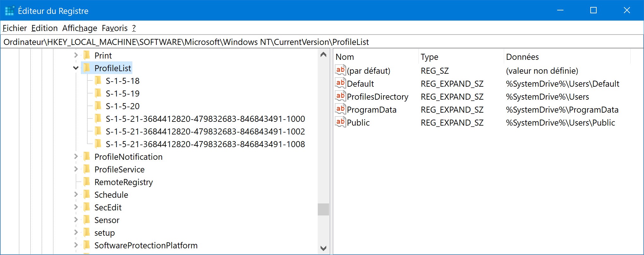
Task: Click the %SystemDrive%\Users\Default data cell
Action: tap(563, 84)
